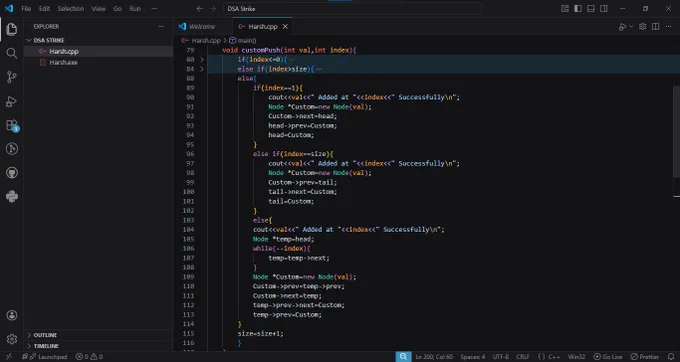Go back with the navigation arrow
Screen dimensions: 680x362
[x=199, y=9]
